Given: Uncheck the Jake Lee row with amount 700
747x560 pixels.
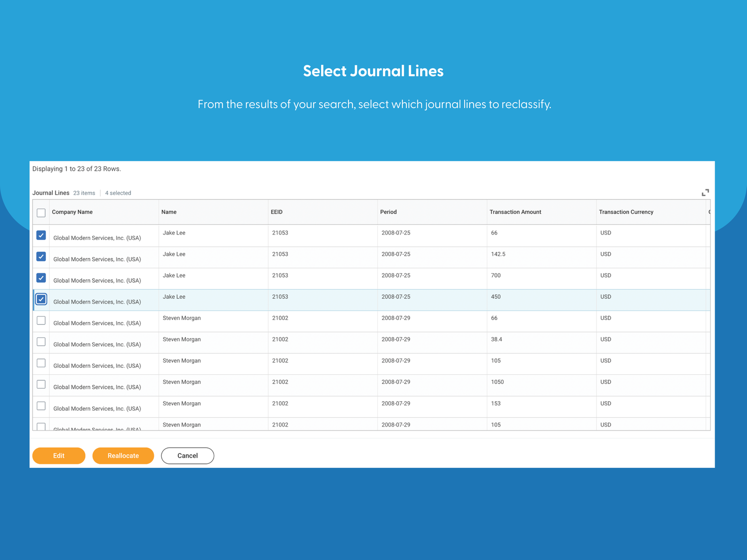Looking at the screenshot, I should [x=41, y=278].
